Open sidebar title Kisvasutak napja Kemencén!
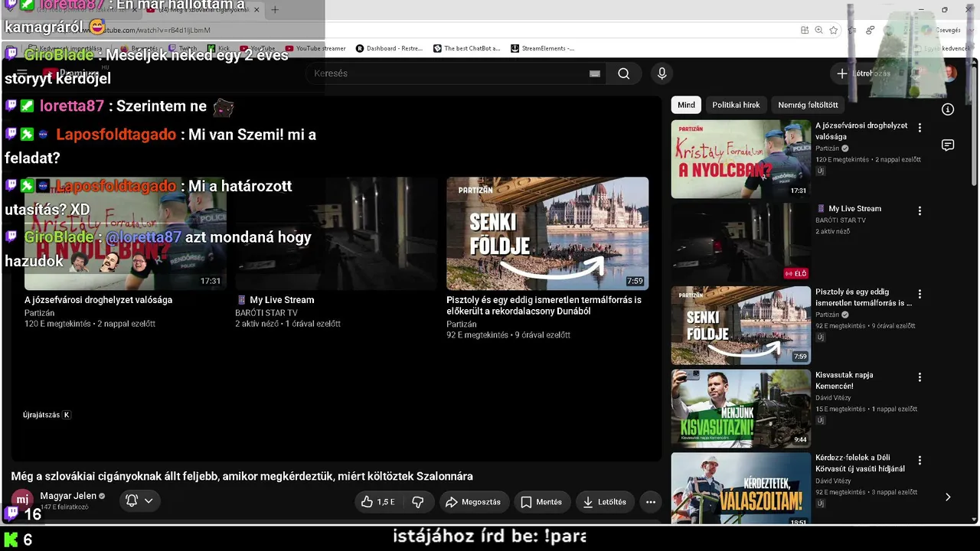 click(x=844, y=380)
